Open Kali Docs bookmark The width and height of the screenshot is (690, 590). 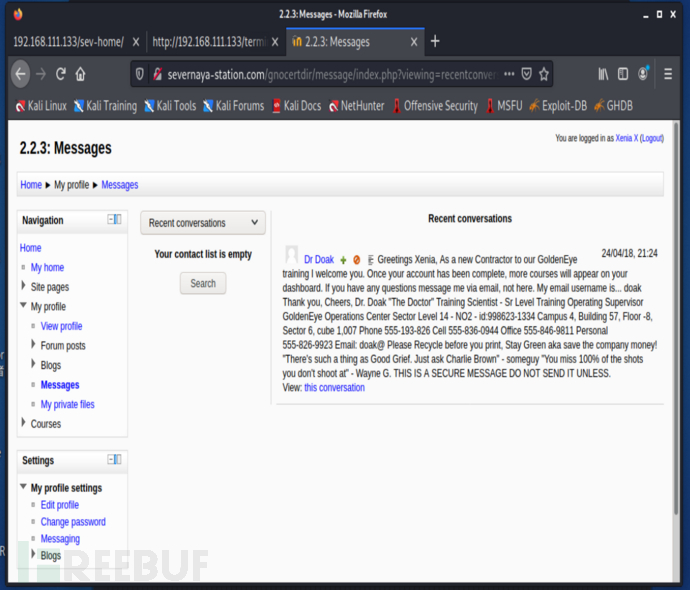click(x=297, y=106)
